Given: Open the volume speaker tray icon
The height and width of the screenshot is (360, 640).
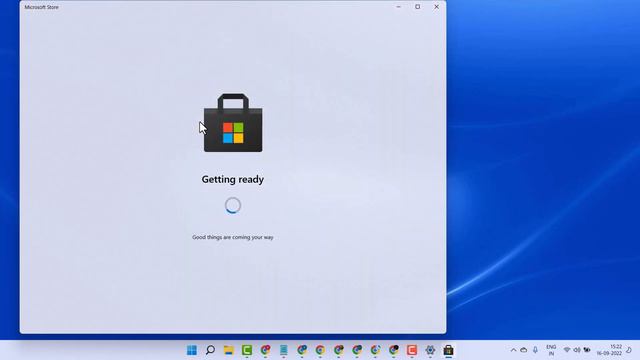Looking at the screenshot, I should coord(577,350).
